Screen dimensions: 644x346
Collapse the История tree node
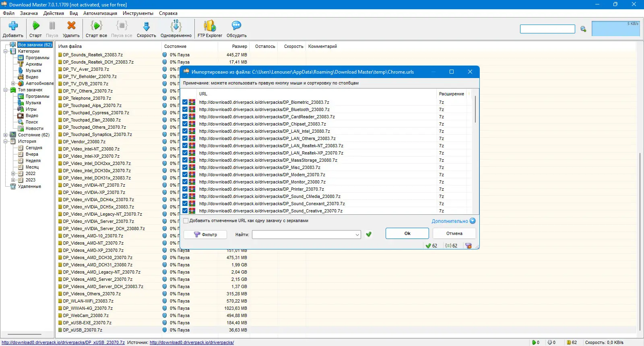6,141
